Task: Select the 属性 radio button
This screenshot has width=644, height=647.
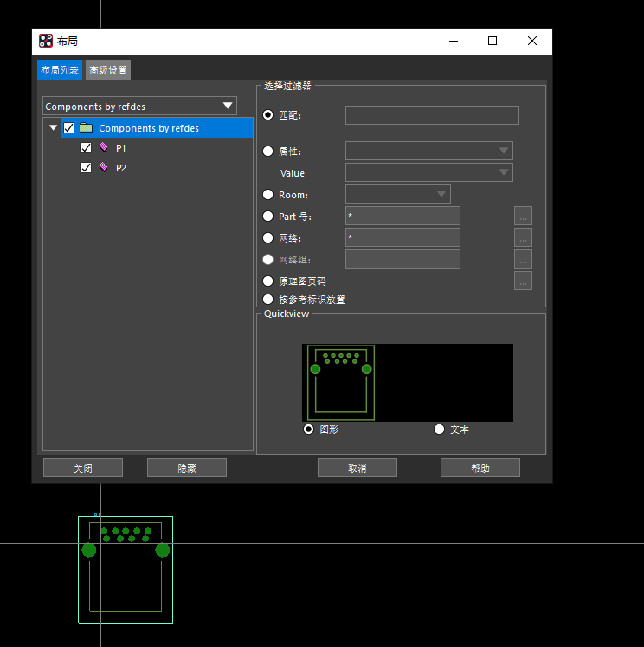Action: (x=268, y=151)
